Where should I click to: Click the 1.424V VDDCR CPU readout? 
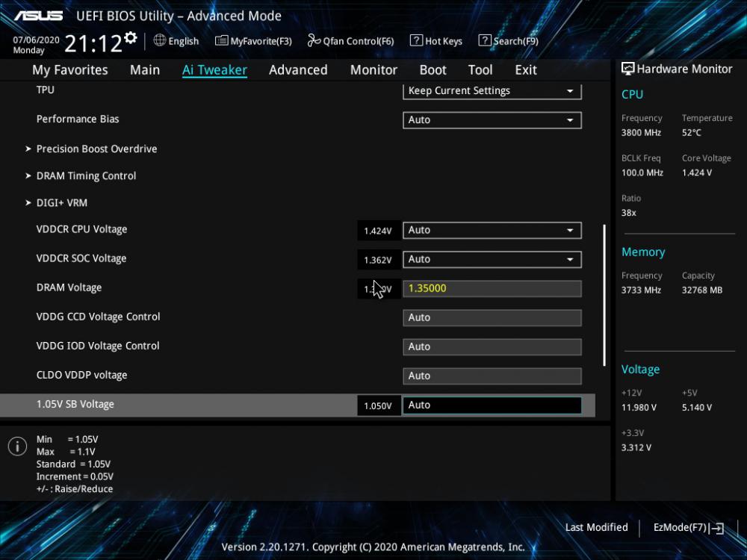point(378,231)
